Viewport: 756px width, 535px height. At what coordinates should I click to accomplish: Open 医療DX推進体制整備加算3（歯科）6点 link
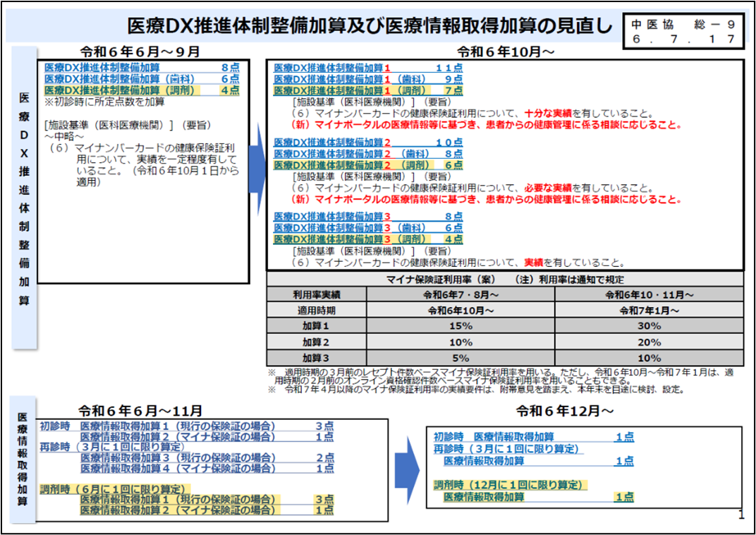[x=367, y=227]
